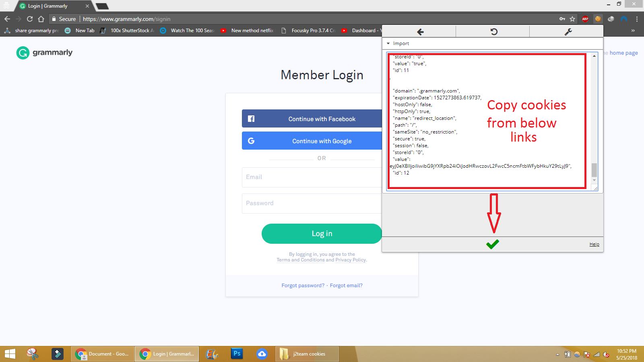Screen dimensions: 644x362
Task: Click the address bar URL
Action: click(x=127, y=19)
